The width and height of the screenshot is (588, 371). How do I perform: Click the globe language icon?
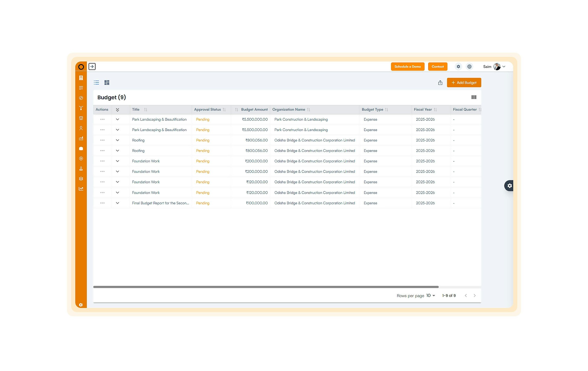coord(469,67)
